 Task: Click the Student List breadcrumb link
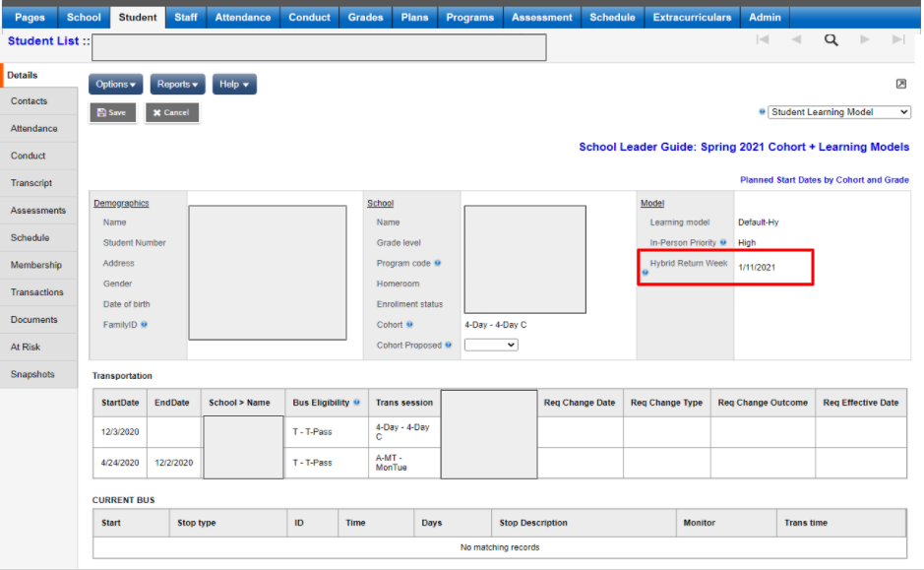[43, 41]
